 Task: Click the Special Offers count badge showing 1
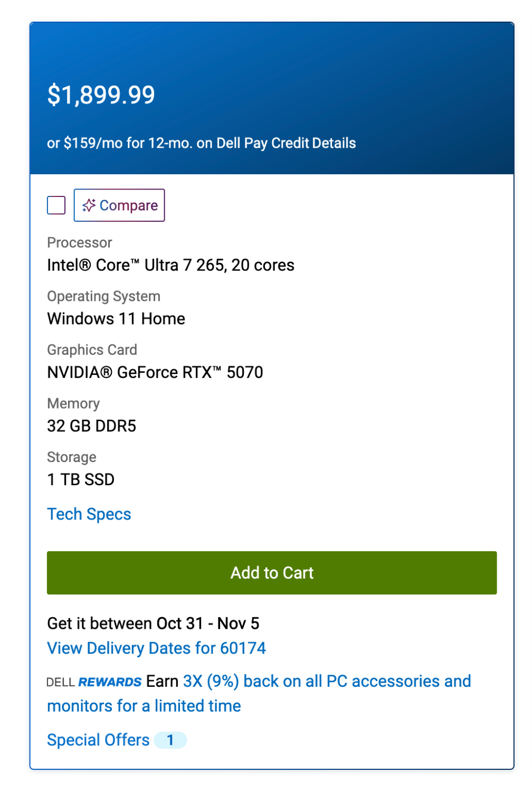coord(170,740)
